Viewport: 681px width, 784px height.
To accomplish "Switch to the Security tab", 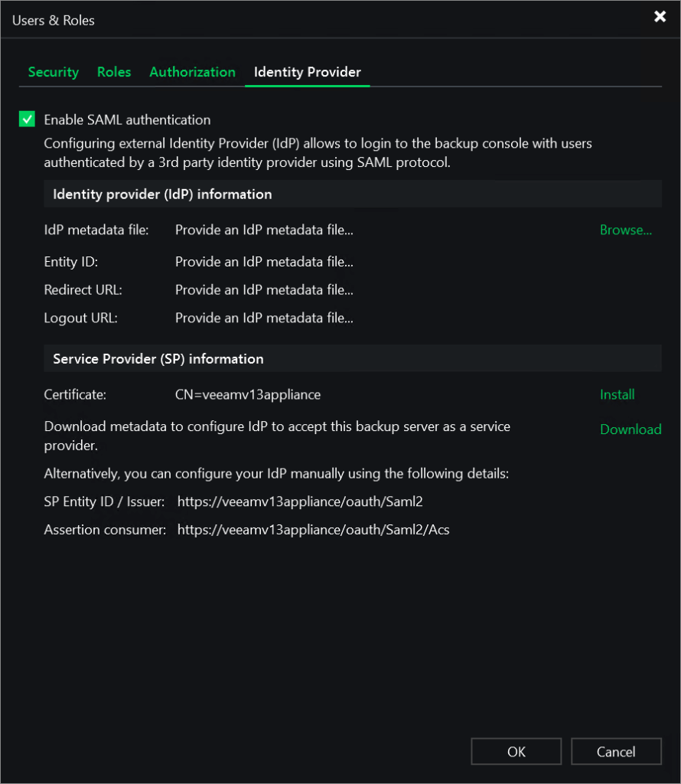I will [54, 72].
